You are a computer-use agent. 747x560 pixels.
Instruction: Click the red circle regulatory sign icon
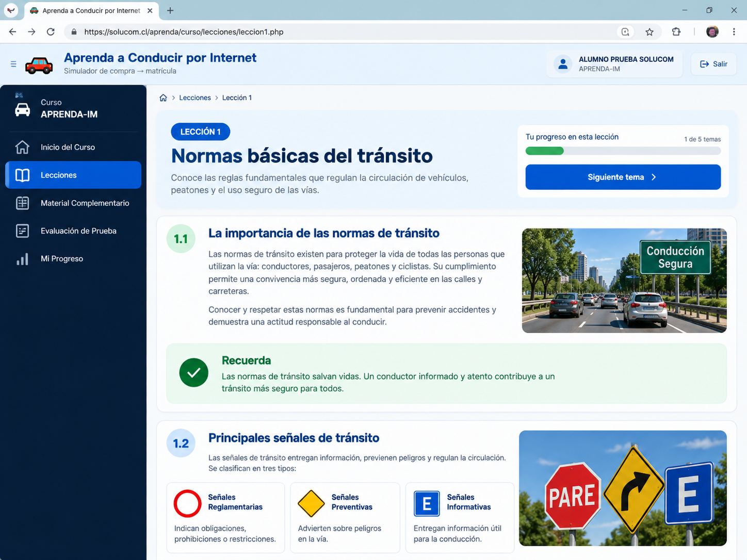[187, 503]
